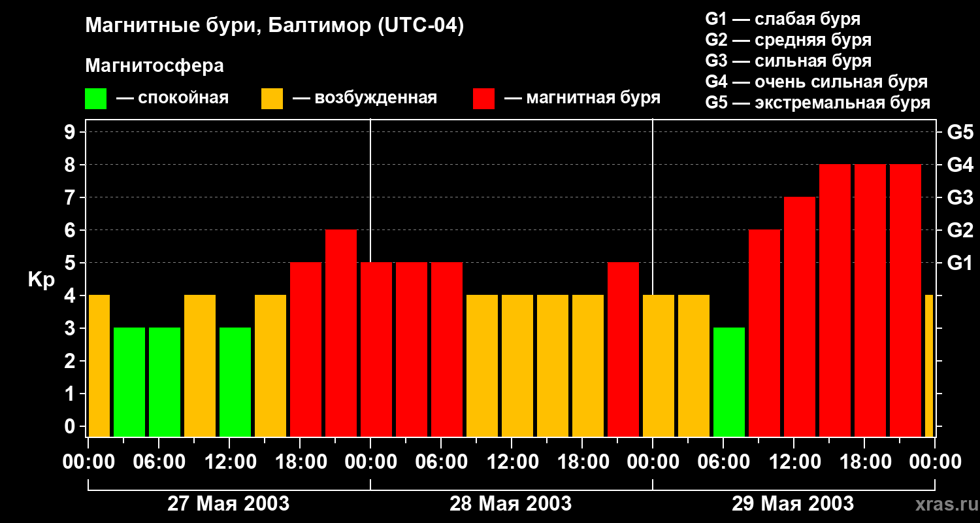
Task: Click the orange 'возбужденная' legend swatch
Action: click(x=272, y=98)
